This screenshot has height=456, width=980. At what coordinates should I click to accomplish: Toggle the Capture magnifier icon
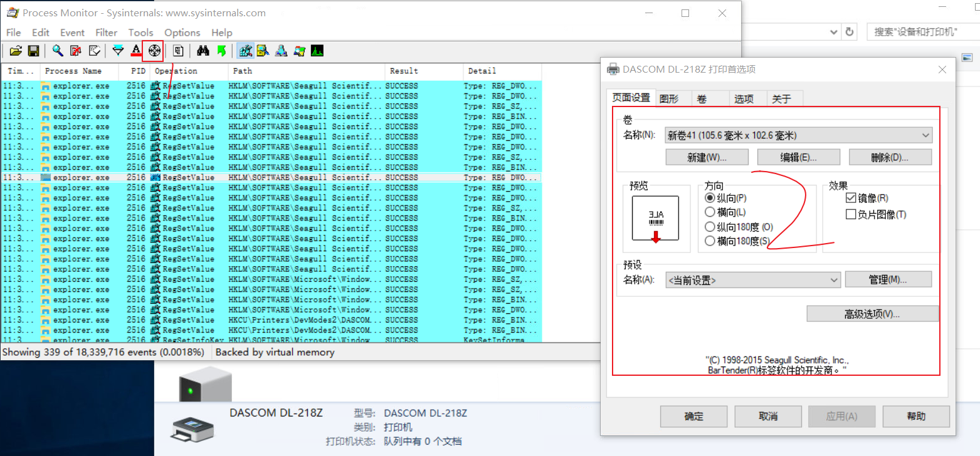(58, 51)
